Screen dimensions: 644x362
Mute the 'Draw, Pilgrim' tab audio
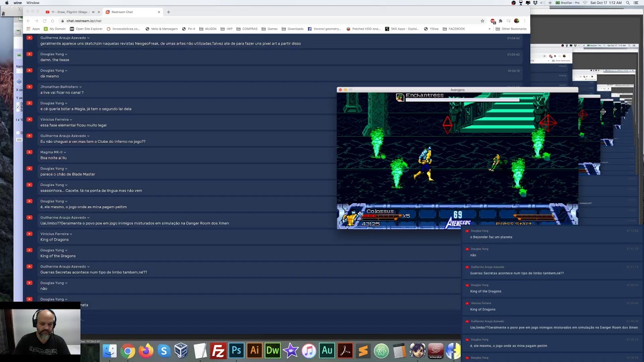[93, 12]
